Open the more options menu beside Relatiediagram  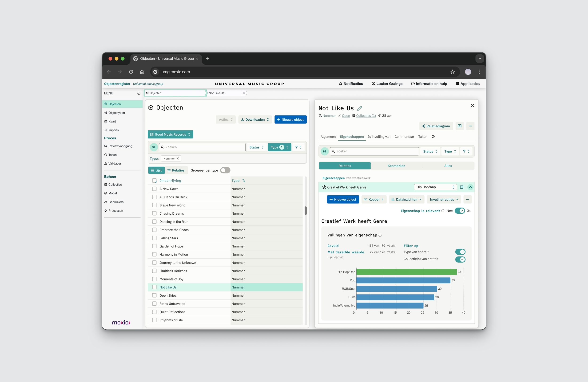coord(470,126)
